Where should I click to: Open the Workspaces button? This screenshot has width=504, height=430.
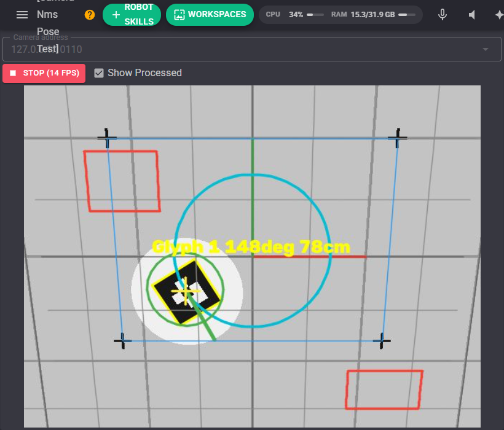[210, 15]
